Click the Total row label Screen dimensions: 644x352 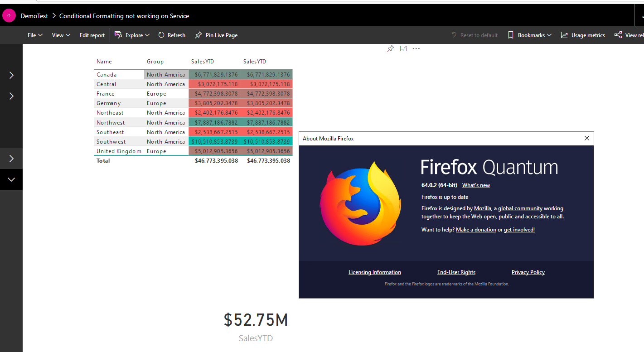pyautogui.click(x=103, y=161)
